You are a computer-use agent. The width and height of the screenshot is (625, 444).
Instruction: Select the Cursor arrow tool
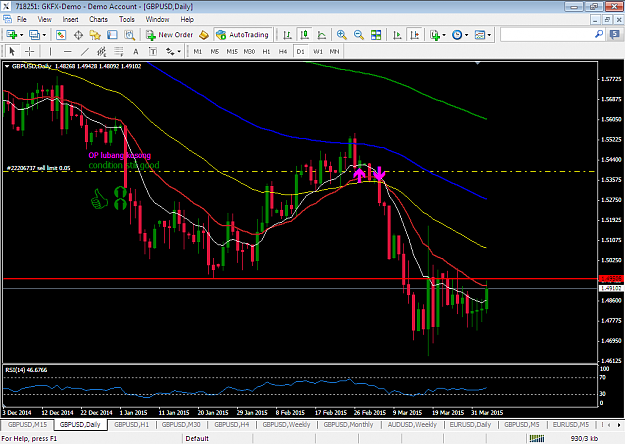pyautogui.click(x=12, y=51)
